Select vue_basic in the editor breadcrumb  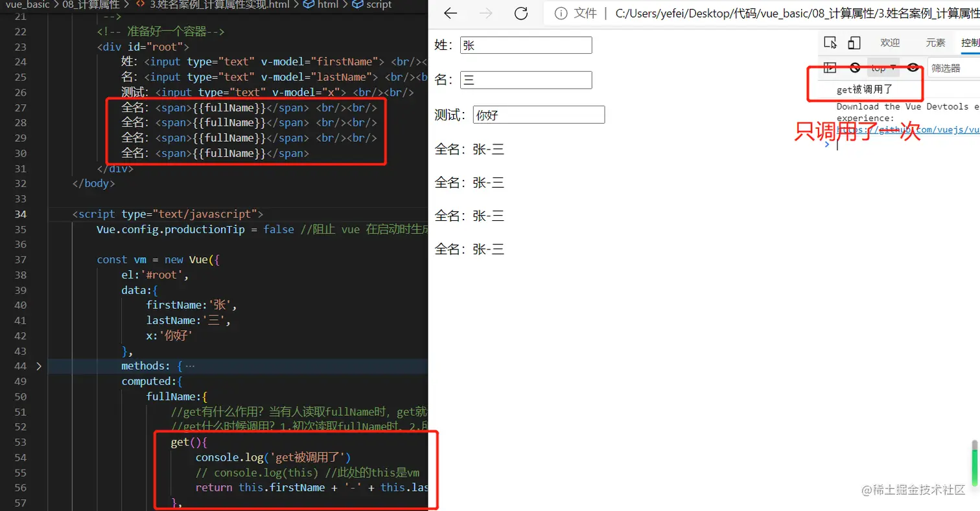[26, 5]
